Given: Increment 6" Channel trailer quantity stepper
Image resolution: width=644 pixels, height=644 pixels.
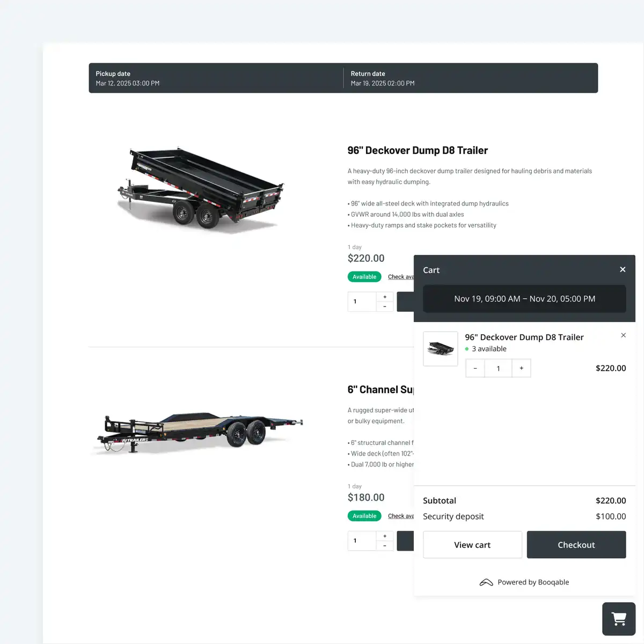Looking at the screenshot, I should point(385,536).
